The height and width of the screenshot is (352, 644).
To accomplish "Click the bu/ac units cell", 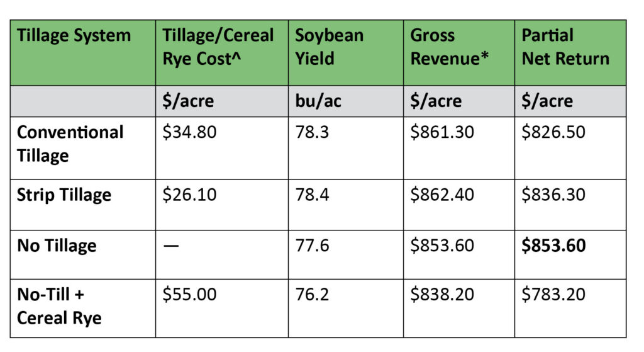I will tap(319, 101).
